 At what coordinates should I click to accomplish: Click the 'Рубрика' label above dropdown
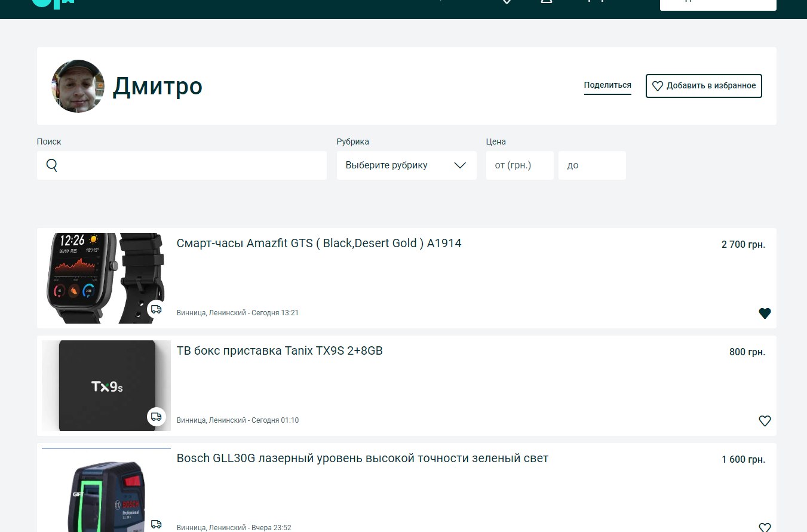pos(353,142)
